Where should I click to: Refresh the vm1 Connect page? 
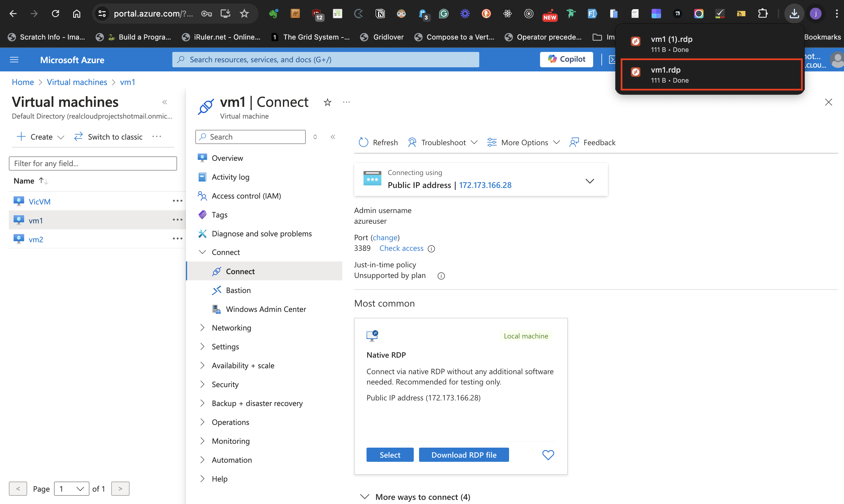click(378, 142)
